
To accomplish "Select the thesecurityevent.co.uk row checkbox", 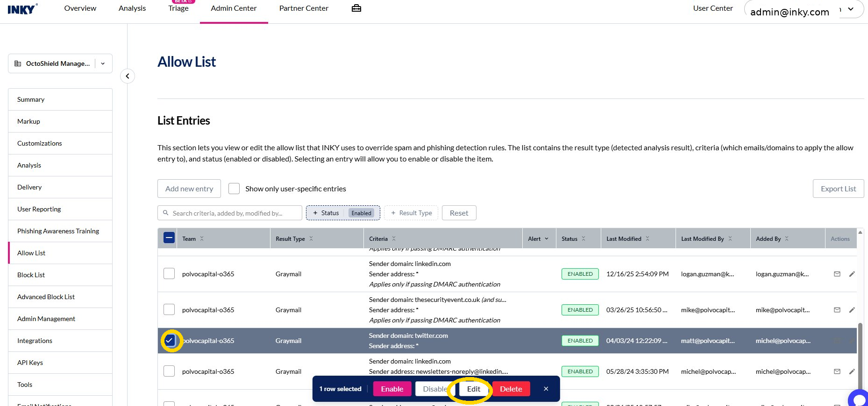I will [x=169, y=309].
